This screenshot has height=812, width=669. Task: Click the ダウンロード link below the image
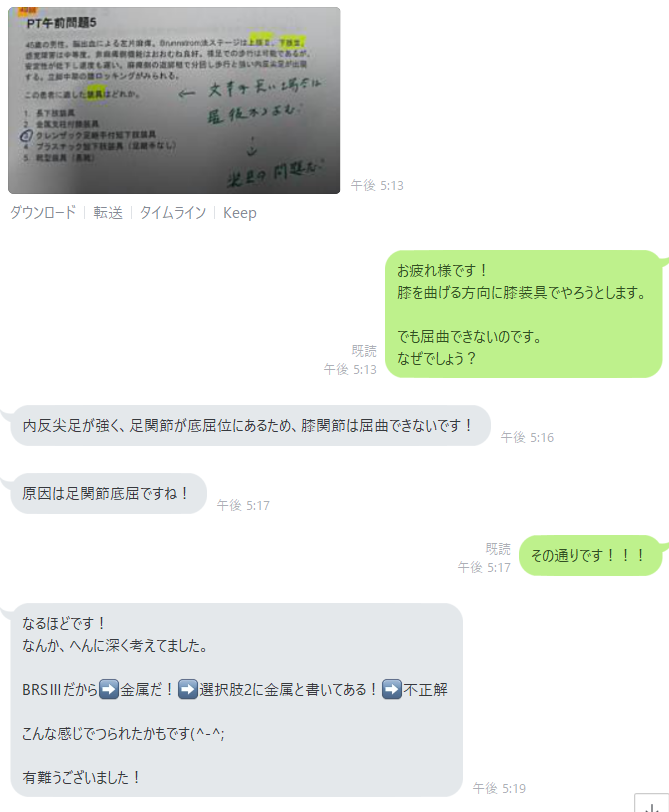(x=43, y=213)
